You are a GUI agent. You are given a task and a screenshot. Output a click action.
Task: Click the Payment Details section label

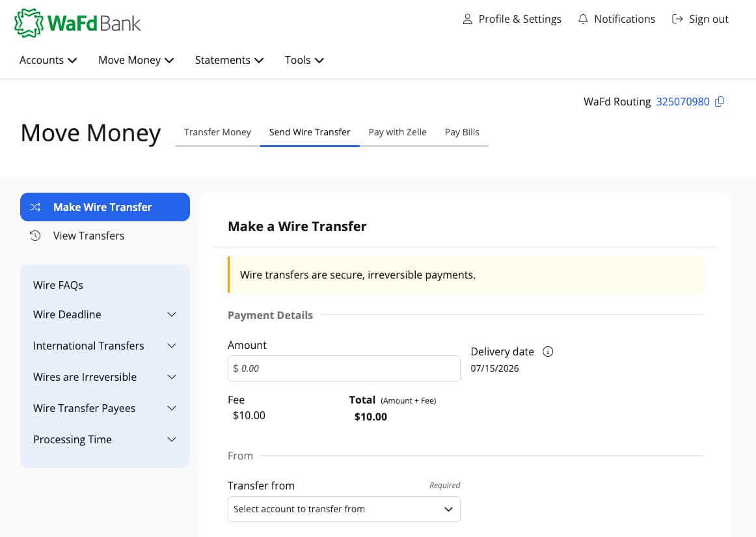270,315
